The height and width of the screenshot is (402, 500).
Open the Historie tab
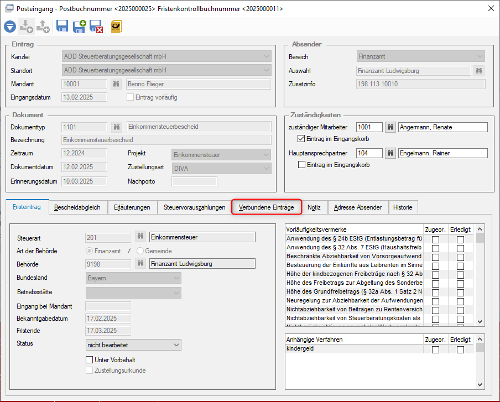(x=403, y=207)
